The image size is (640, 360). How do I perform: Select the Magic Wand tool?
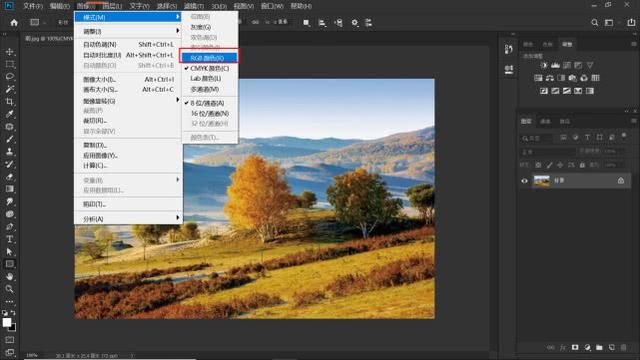pos(9,89)
